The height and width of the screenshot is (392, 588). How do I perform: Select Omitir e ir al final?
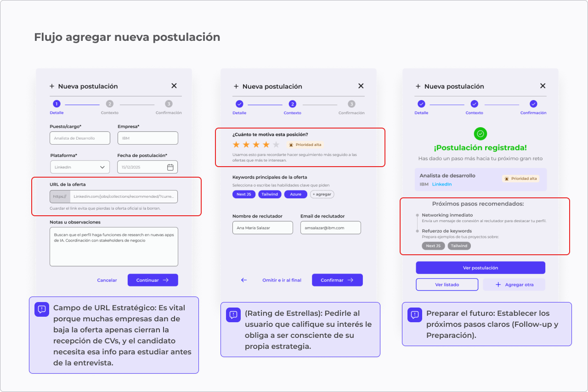tap(282, 280)
